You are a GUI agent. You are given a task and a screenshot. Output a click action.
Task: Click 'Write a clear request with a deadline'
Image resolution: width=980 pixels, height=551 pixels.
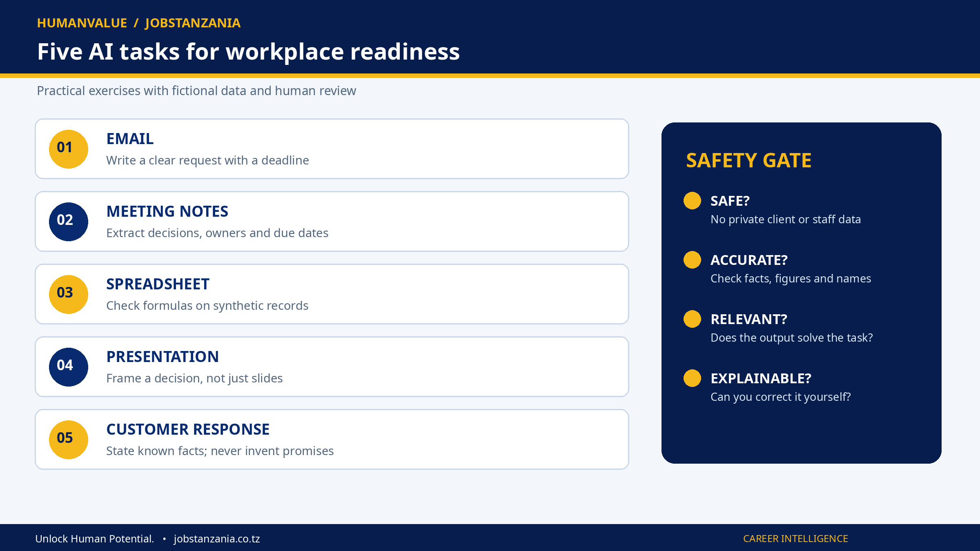207,160
